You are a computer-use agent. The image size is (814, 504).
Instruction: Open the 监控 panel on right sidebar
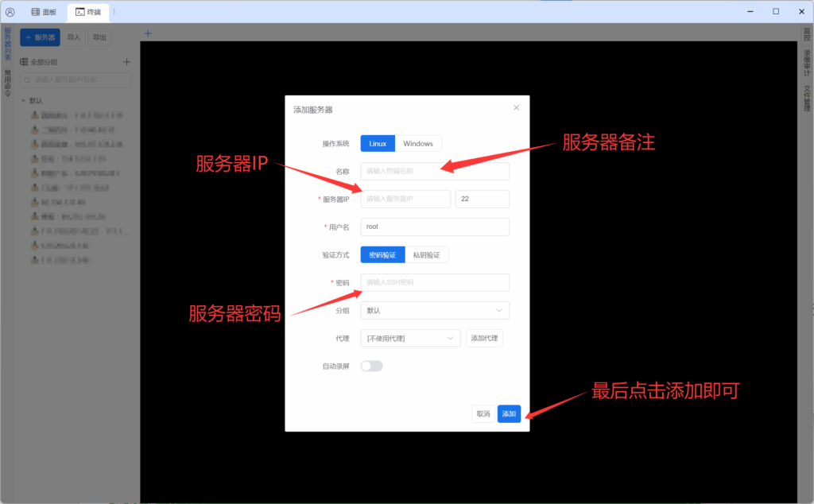pyautogui.click(x=807, y=34)
